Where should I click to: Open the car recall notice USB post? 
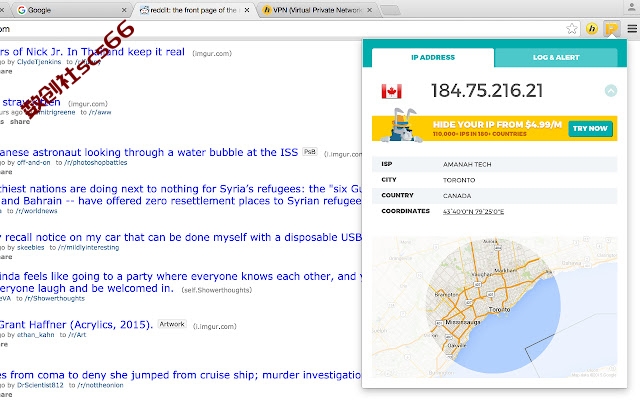tap(181, 237)
